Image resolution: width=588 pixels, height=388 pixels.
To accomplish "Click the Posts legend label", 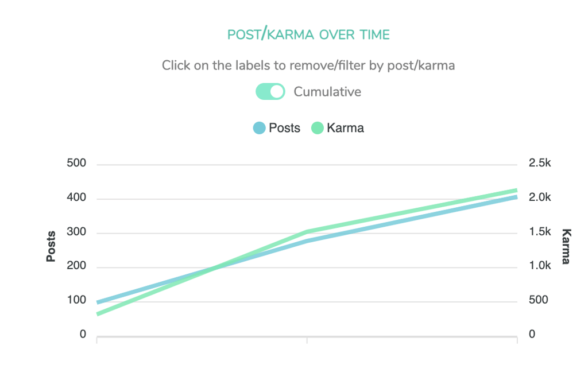I will click(285, 128).
